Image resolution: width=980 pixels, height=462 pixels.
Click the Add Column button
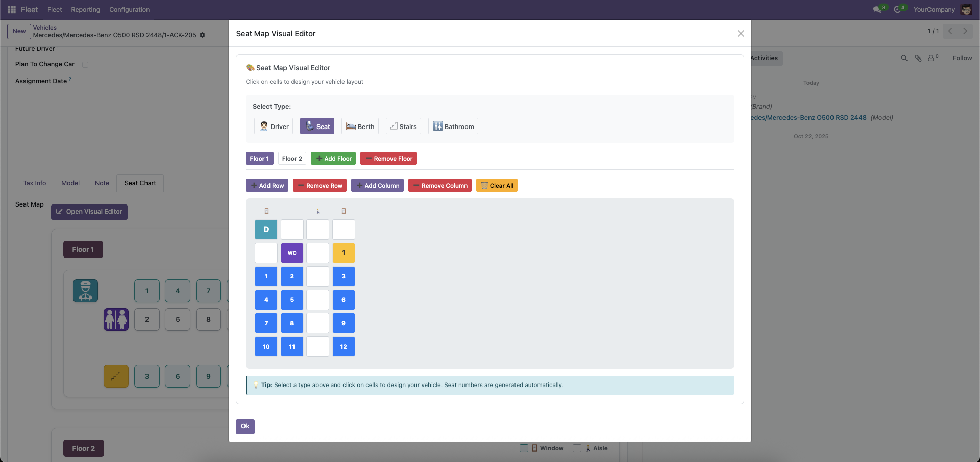[x=377, y=186]
